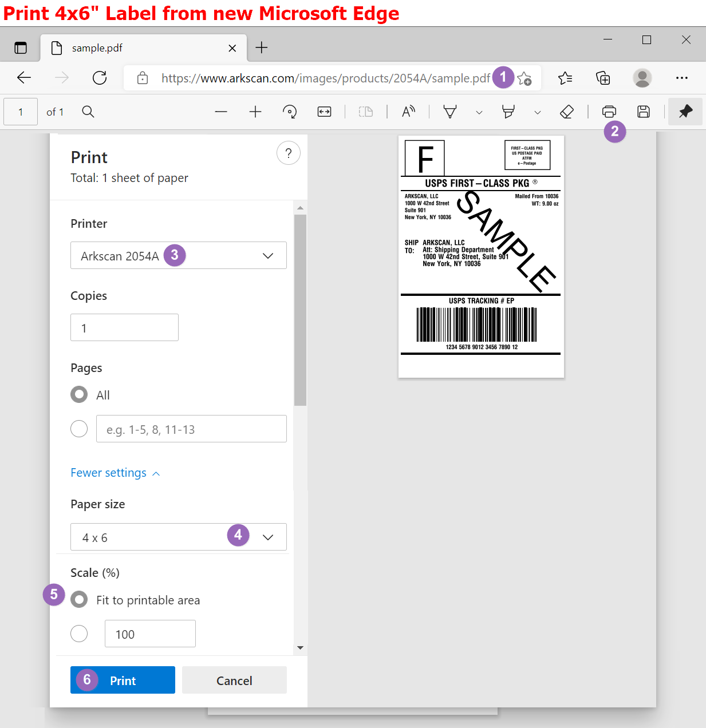Open the user profile avatar
The width and height of the screenshot is (706, 728).
pyautogui.click(x=642, y=78)
